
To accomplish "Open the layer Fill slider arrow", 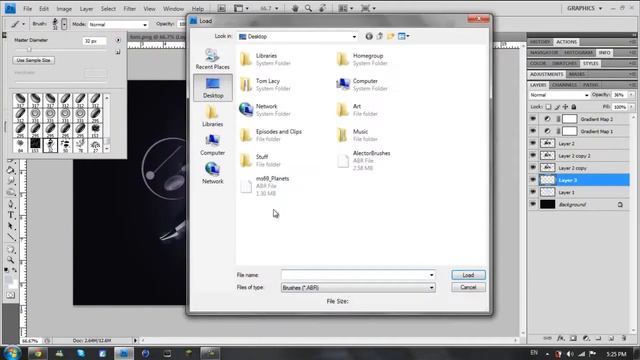I will point(631,107).
